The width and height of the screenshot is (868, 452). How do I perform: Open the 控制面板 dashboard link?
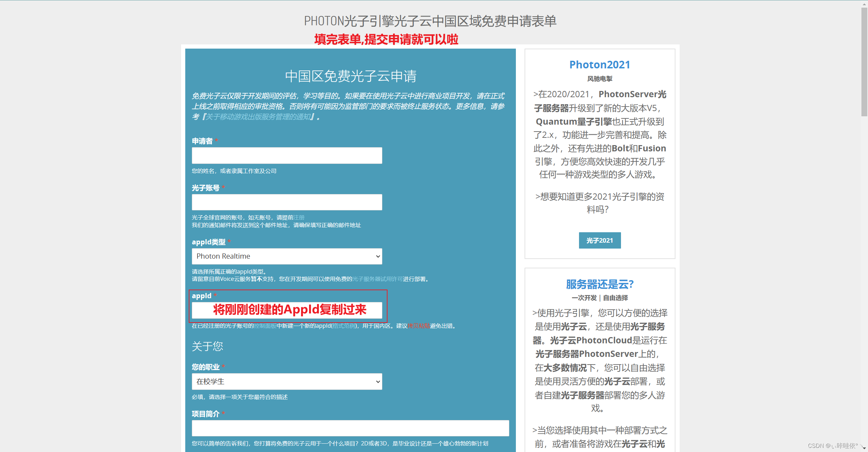265,326
